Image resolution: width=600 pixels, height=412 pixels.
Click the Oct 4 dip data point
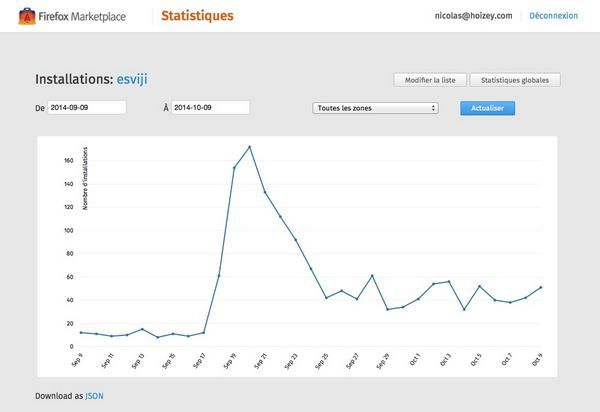tap(464, 309)
